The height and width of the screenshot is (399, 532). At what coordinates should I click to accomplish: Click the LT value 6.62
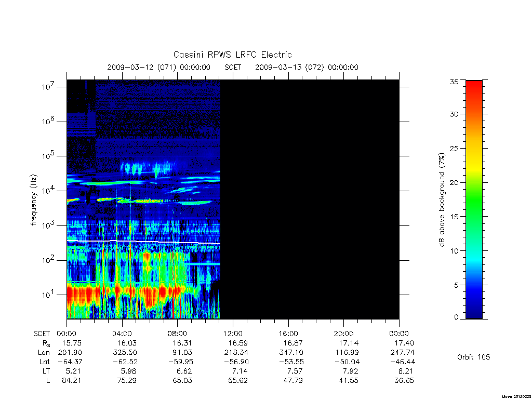184,371
